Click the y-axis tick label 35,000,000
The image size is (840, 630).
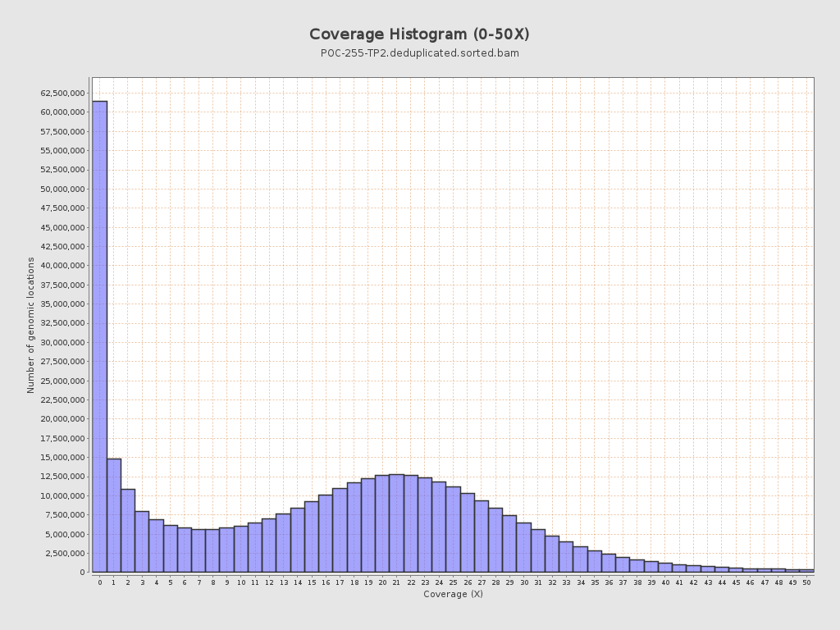[62, 304]
